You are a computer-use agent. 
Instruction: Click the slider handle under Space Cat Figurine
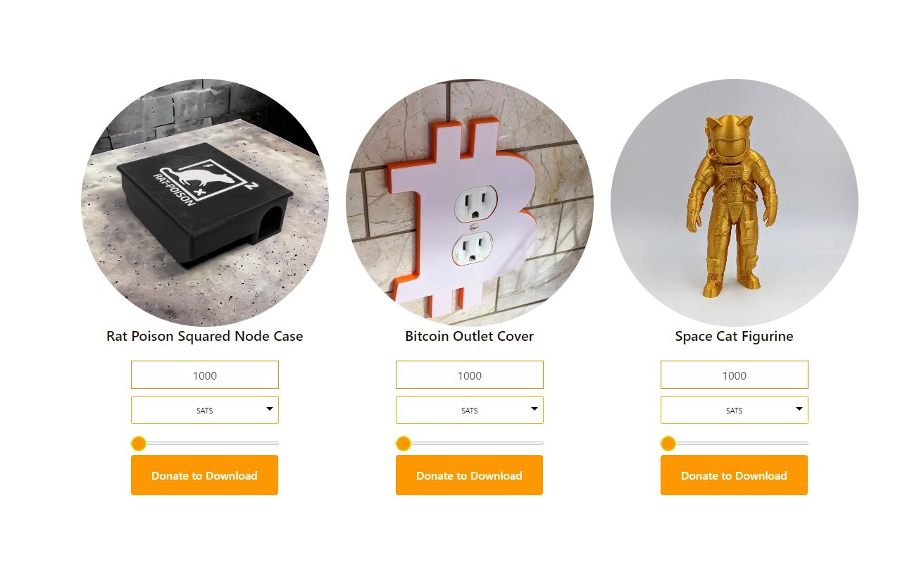668,444
